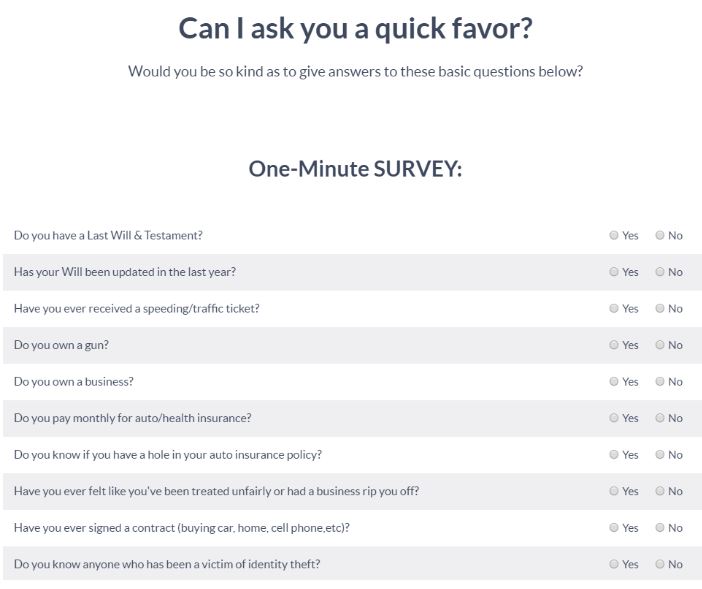The width and height of the screenshot is (702, 589).
Task: Pick Yes for owning a business
Action: click(x=614, y=381)
